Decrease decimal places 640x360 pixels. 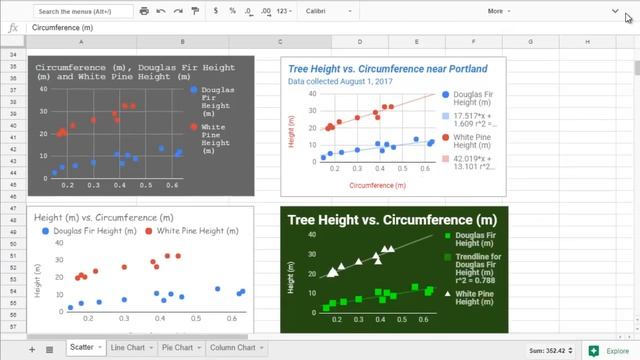(249, 11)
